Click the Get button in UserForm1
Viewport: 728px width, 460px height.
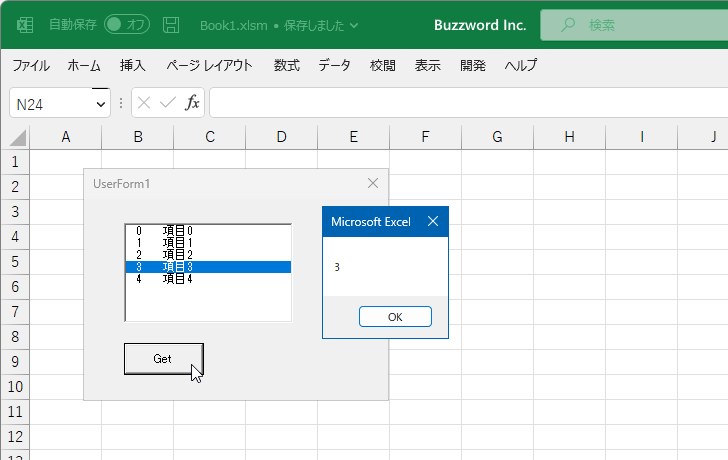[163, 359]
